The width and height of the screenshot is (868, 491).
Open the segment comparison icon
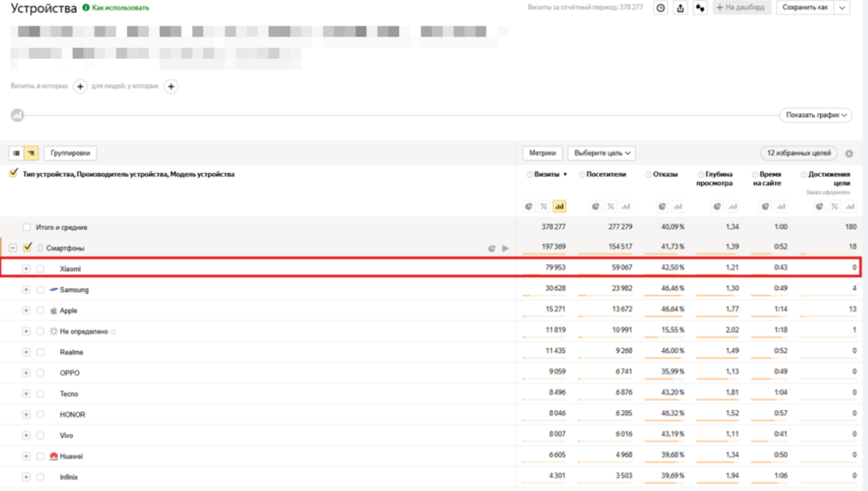pos(700,8)
